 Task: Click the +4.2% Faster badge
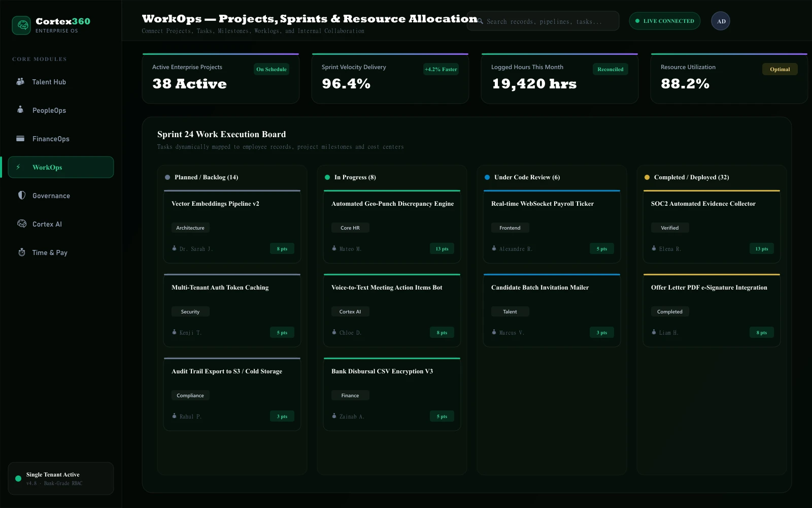(x=441, y=69)
